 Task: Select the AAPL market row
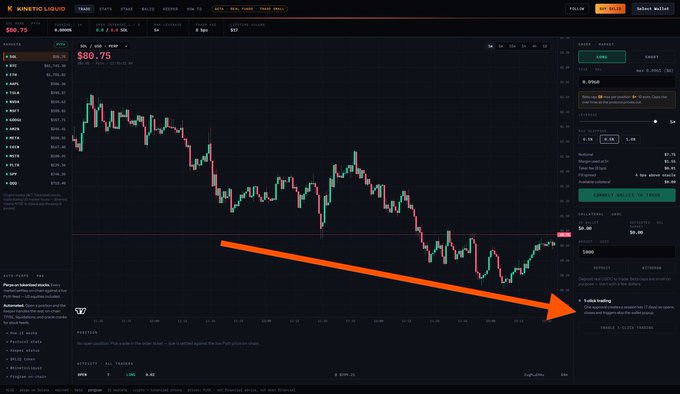36,84
